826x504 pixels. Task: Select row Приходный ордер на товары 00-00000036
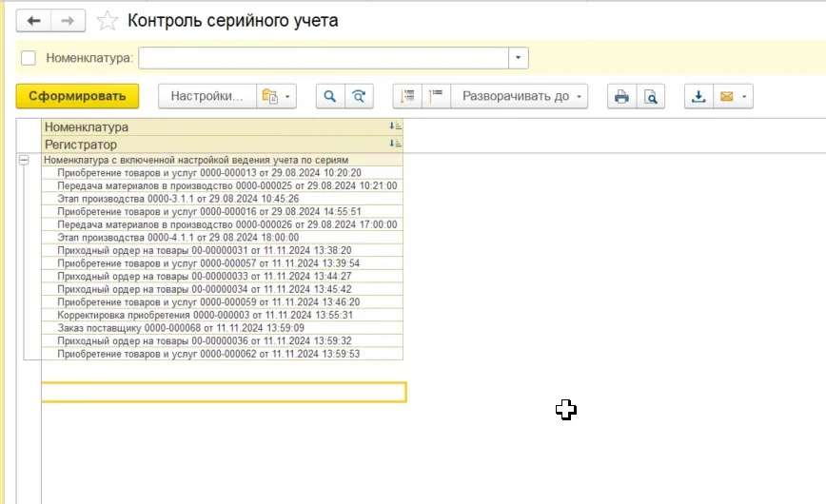point(223,340)
